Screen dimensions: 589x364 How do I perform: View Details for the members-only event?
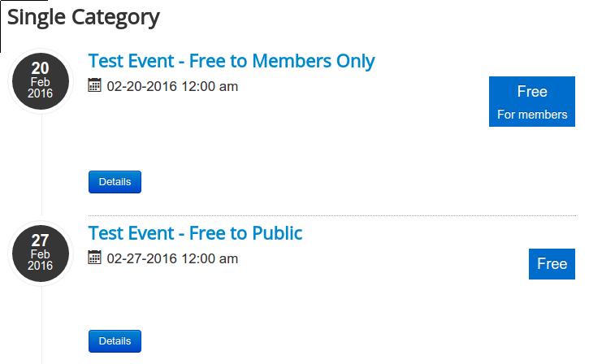115,182
